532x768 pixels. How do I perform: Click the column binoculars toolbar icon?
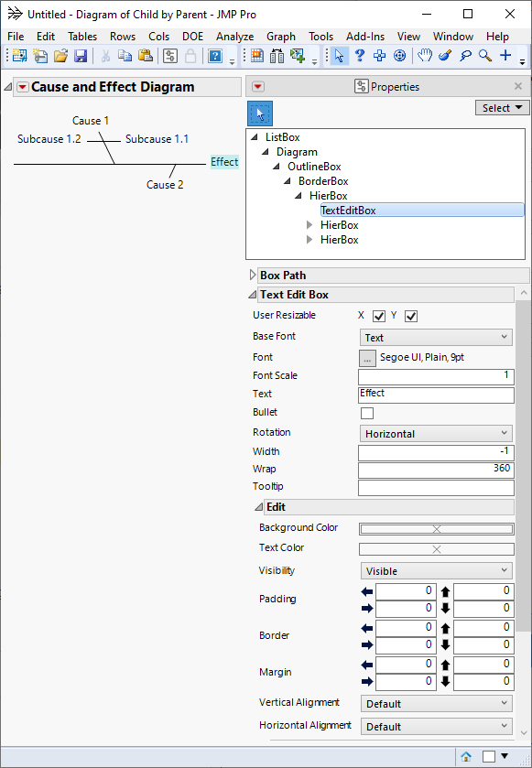pos(277,56)
